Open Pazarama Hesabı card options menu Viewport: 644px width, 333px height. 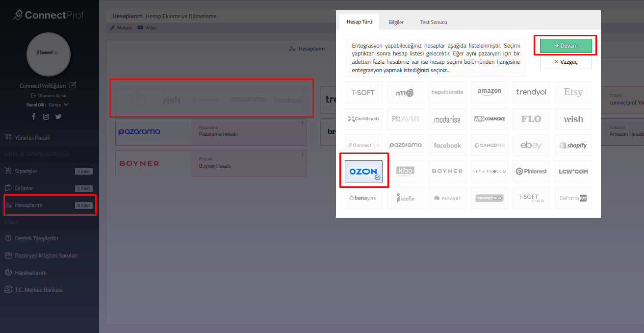point(302,124)
